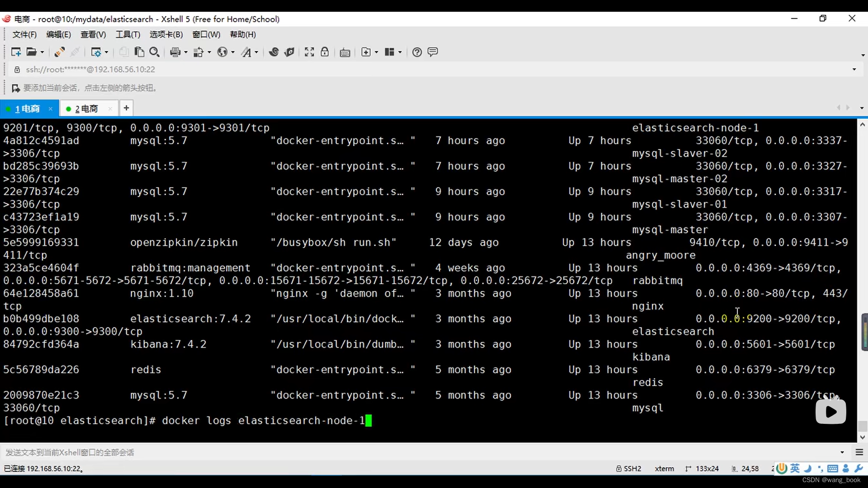Open the compose bar target dropdown arrow
Image resolution: width=868 pixels, height=488 pixels.
pos(842,452)
